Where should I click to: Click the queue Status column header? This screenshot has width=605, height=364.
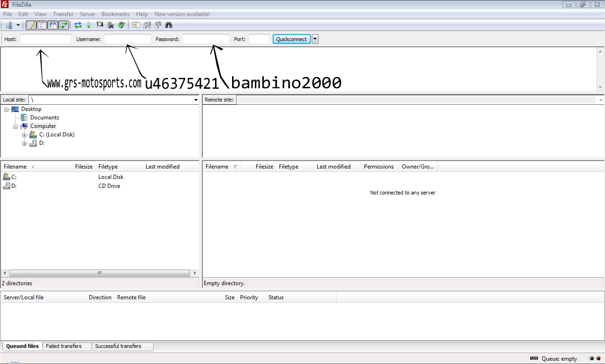tap(301, 297)
